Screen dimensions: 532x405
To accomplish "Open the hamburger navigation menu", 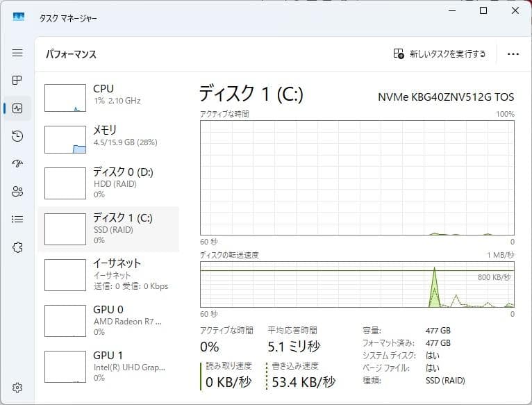I will point(17,53).
